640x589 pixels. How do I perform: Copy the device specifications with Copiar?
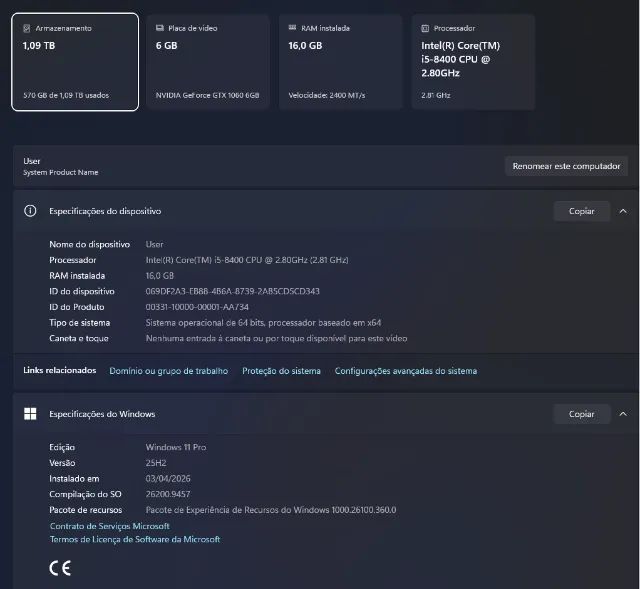581,211
